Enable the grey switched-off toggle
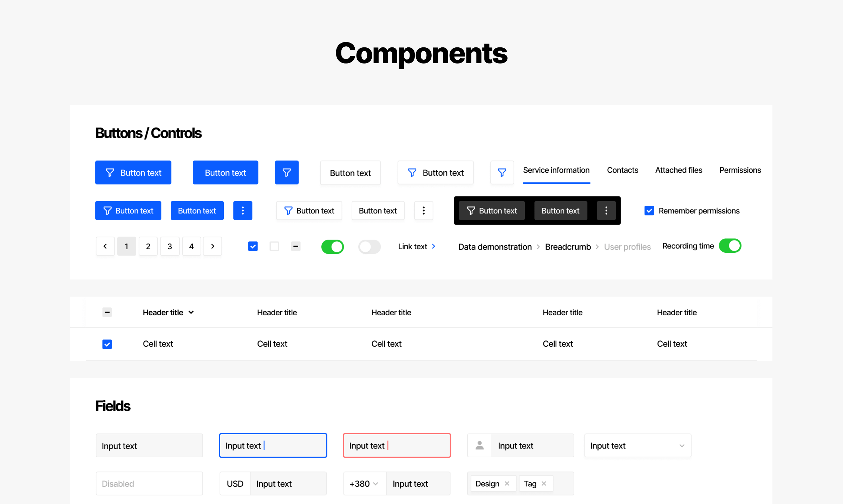This screenshot has height=504, width=843. tap(369, 246)
